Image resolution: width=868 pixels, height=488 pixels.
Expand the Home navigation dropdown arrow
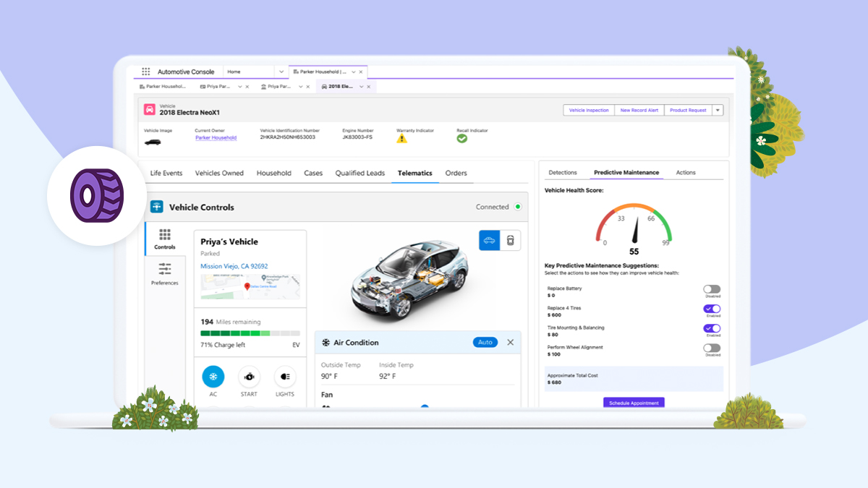(x=281, y=72)
